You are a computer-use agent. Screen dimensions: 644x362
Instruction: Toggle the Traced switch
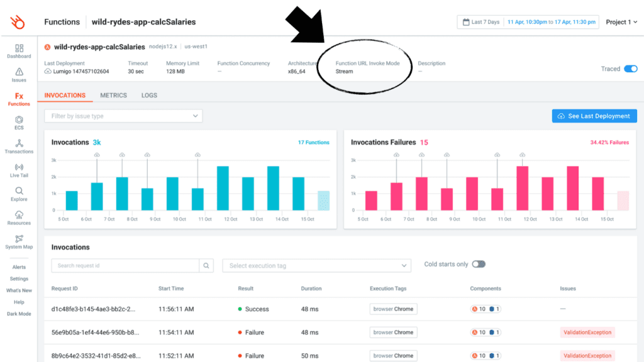(x=630, y=69)
